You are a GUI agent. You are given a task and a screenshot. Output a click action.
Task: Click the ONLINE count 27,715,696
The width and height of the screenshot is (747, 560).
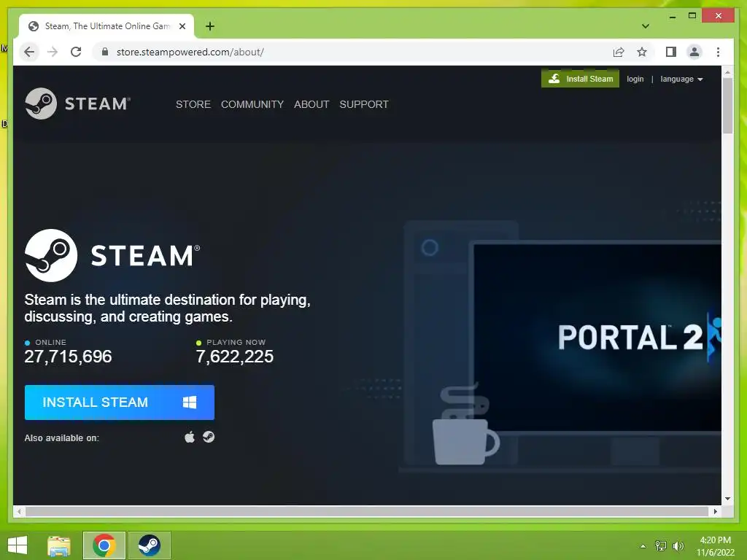[68, 357]
